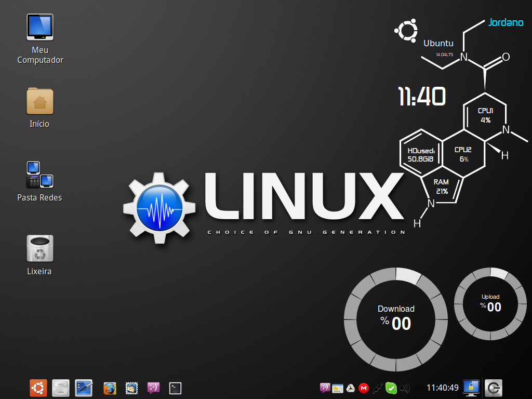This screenshot has height=399, width=532.
Task: Launch the Pidgin chat launcher
Action: coord(153,388)
